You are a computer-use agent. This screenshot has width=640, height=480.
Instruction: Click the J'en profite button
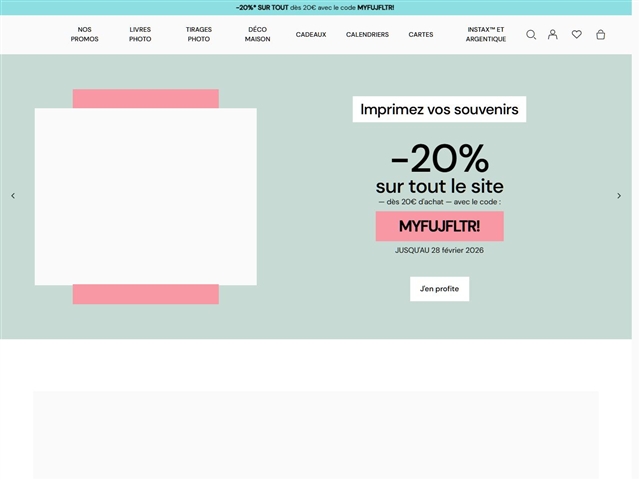tap(439, 289)
